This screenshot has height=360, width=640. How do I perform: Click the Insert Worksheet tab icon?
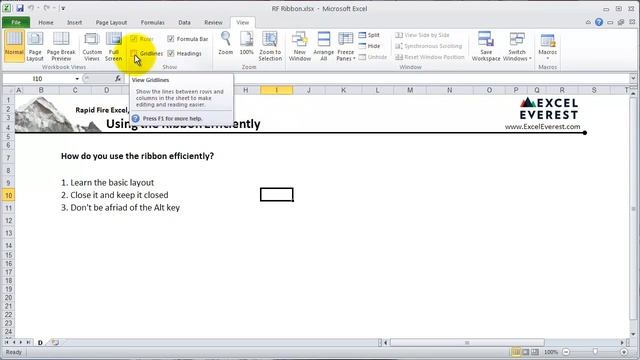(x=55, y=342)
